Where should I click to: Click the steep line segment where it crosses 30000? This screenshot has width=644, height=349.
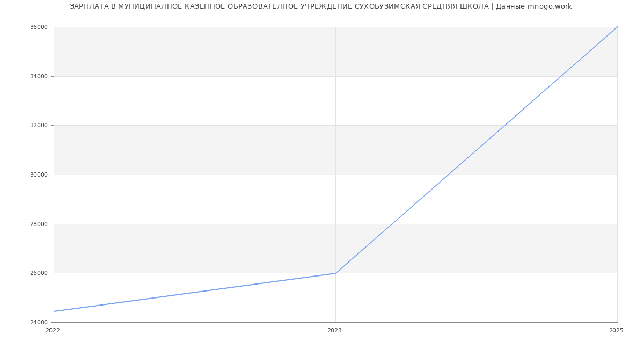click(x=448, y=174)
